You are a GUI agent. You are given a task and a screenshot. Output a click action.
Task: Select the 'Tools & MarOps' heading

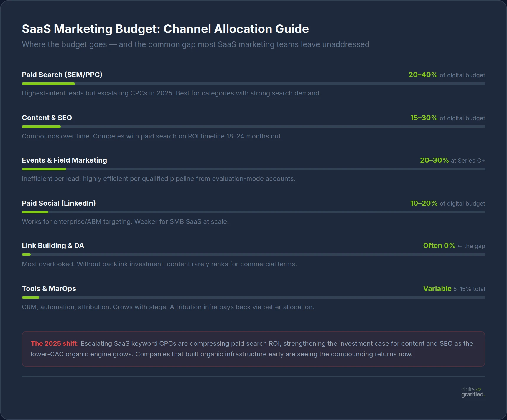click(49, 289)
